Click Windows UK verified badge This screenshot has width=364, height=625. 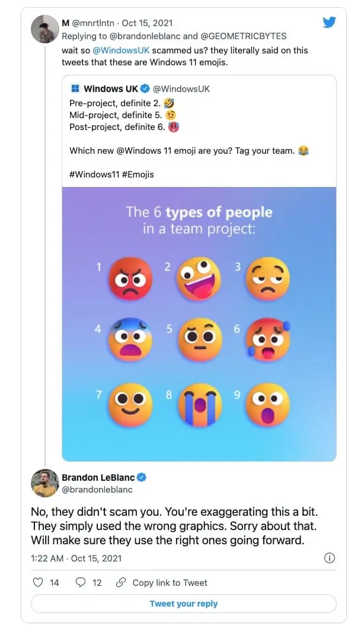[x=145, y=89]
